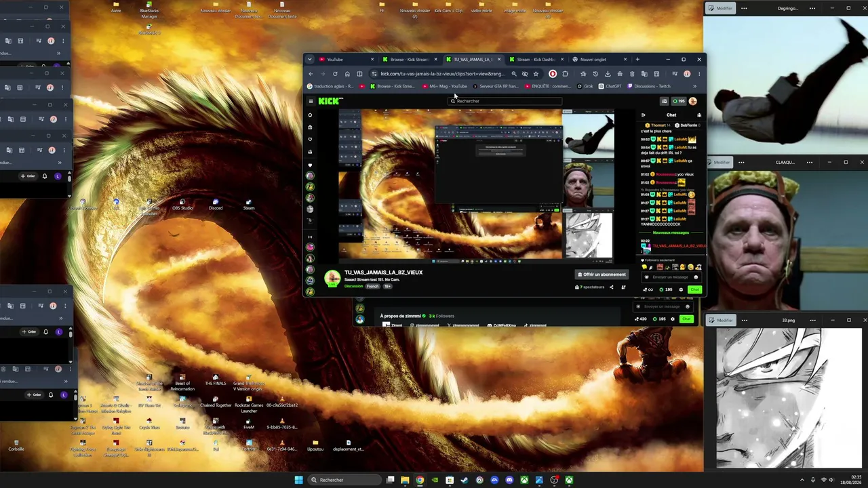Image resolution: width=868 pixels, height=488 pixels.
Task: Switch to the YouTube browser tab
Action: [346, 59]
